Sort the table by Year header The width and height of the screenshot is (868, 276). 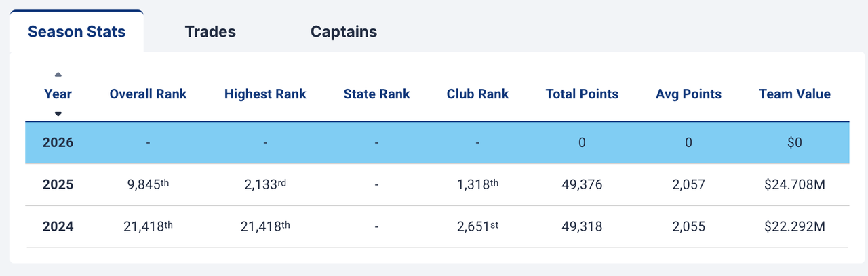58,94
